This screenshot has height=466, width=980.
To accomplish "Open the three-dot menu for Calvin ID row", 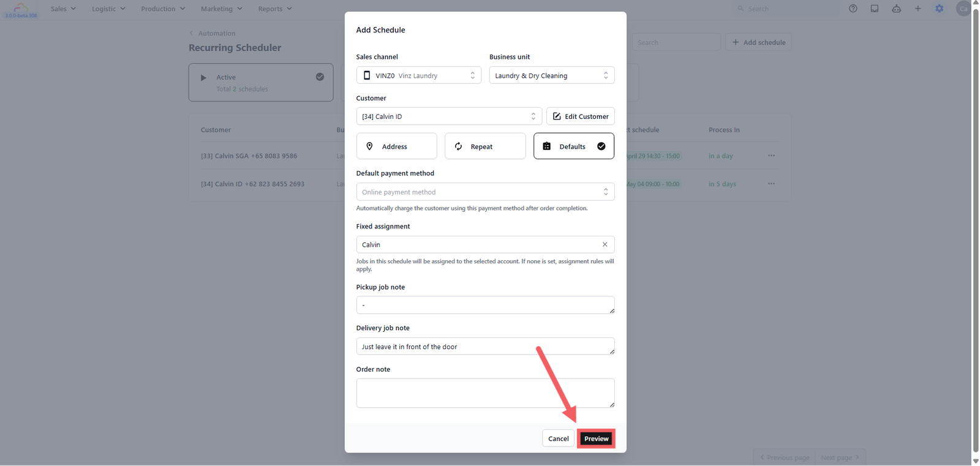I will click(771, 184).
